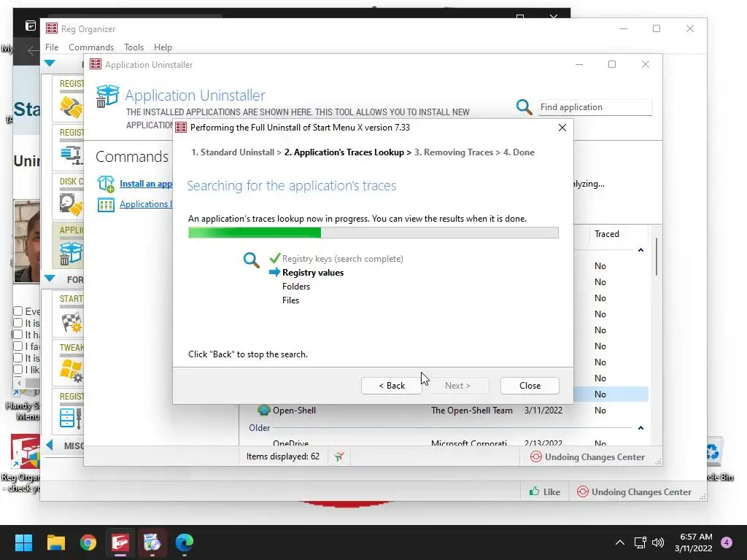Open File Explorer from the taskbar
The height and width of the screenshot is (560, 747).
(55, 542)
